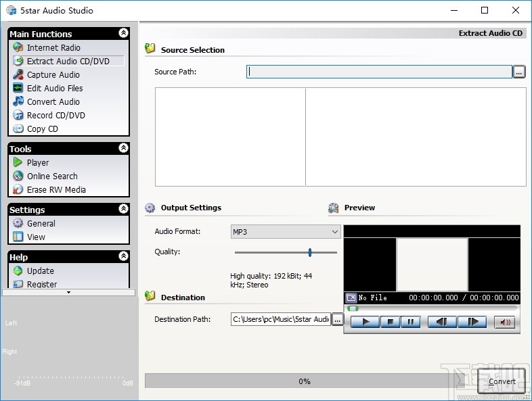The width and height of the screenshot is (532, 401).
Task: Click the Capture Audio microphone icon
Action: point(18,74)
